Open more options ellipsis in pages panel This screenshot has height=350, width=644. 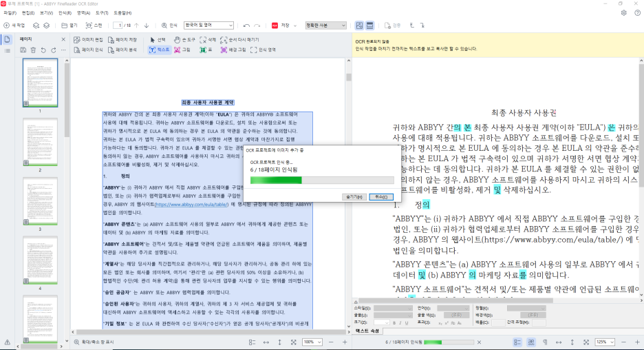pyautogui.click(x=63, y=50)
